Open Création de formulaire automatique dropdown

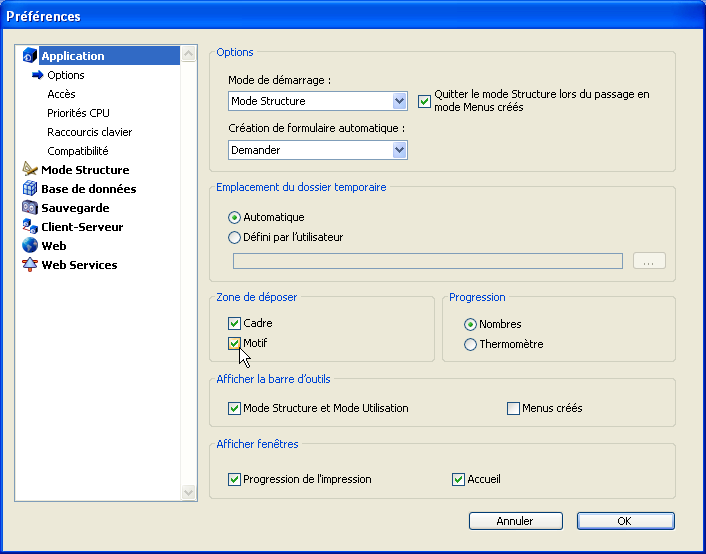click(399, 150)
